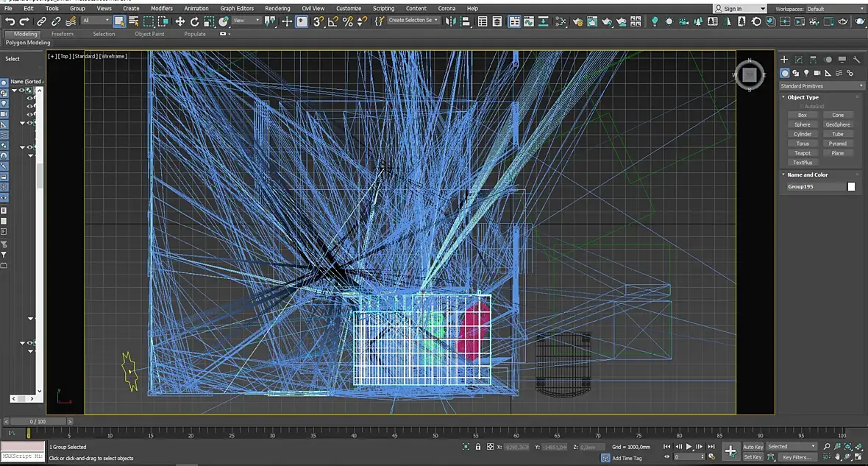Open the Modify tab in command panel
The image size is (868, 466).
pos(799,60)
